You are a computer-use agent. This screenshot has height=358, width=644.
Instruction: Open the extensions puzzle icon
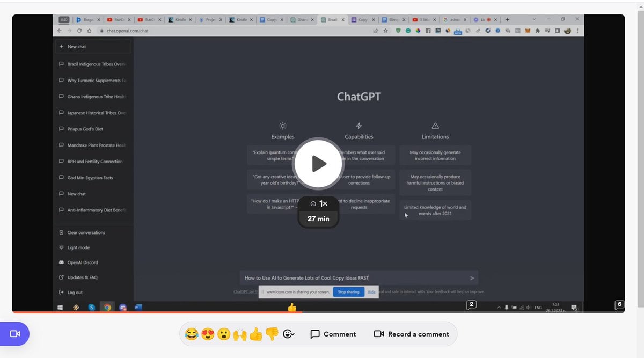tap(538, 31)
